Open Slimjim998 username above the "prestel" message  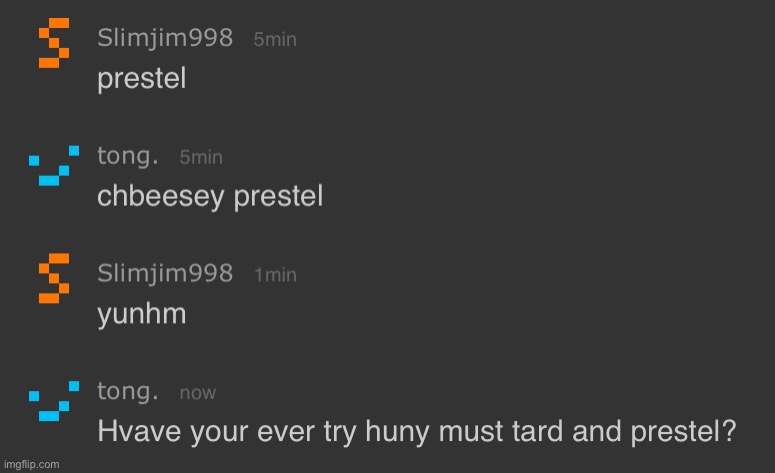pos(165,39)
